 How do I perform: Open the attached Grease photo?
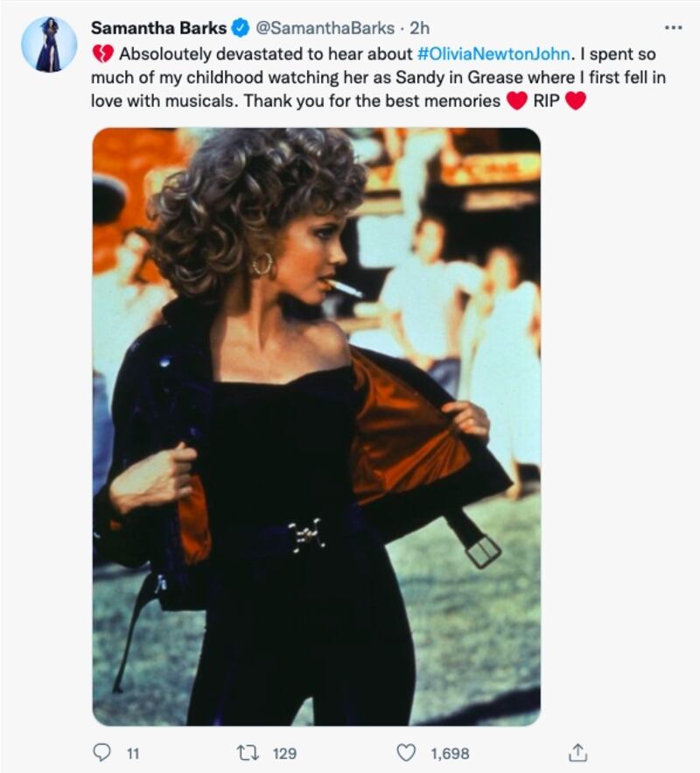pos(316,426)
